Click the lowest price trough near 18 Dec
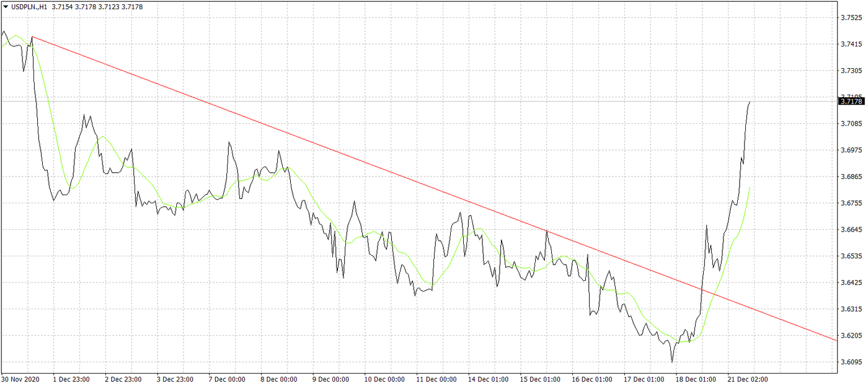Screen dimensions: 868x386 click(x=671, y=361)
